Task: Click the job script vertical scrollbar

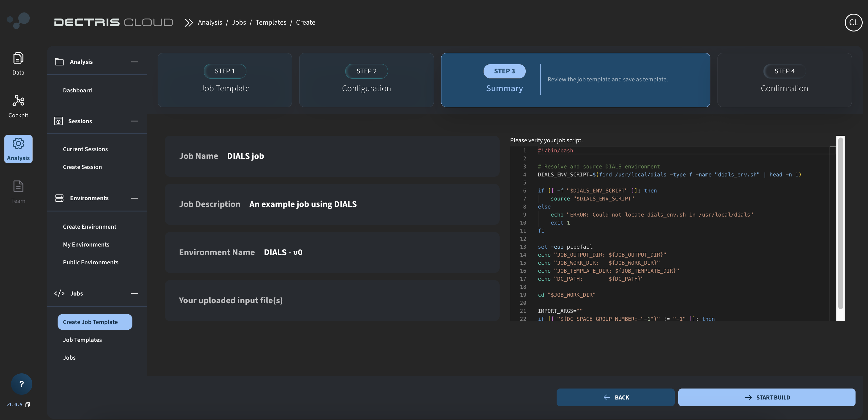Action: pos(840,223)
